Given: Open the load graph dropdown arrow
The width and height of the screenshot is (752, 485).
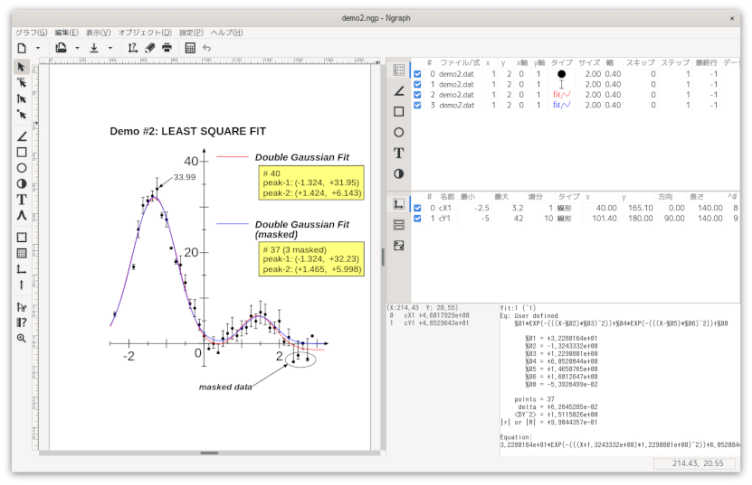Looking at the screenshot, I should click(x=76, y=47).
